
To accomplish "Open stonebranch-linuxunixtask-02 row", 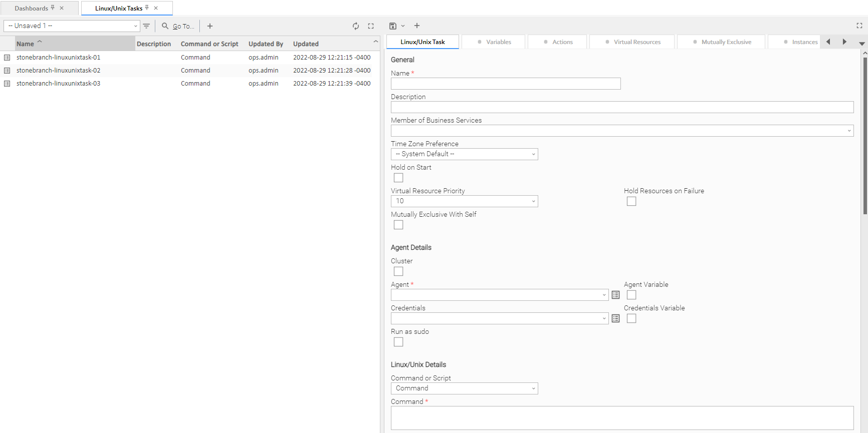I will (58, 71).
